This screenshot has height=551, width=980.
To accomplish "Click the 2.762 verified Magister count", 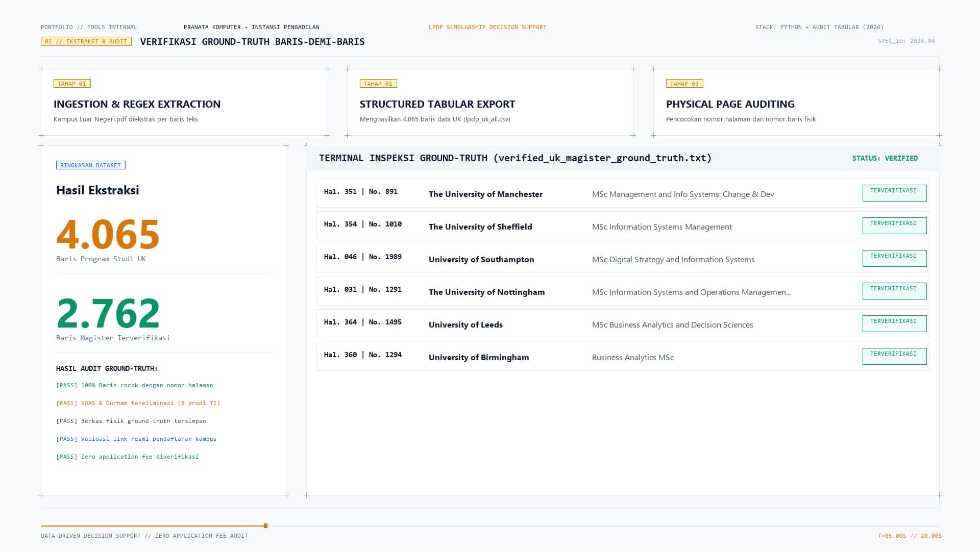I will [108, 313].
